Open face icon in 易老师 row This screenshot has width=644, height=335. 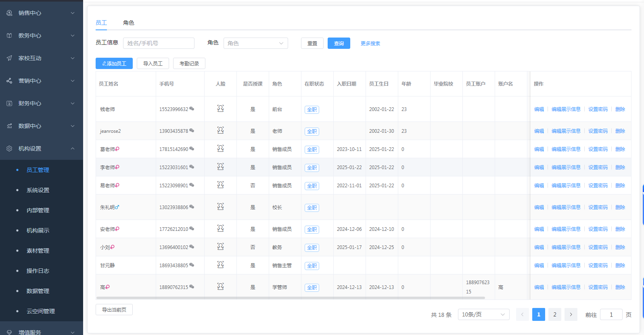pos(220,185)
